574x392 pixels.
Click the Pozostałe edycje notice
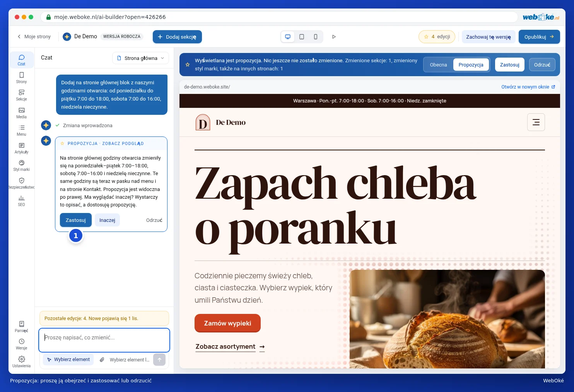pyautogui.click(x=104, y=319)
